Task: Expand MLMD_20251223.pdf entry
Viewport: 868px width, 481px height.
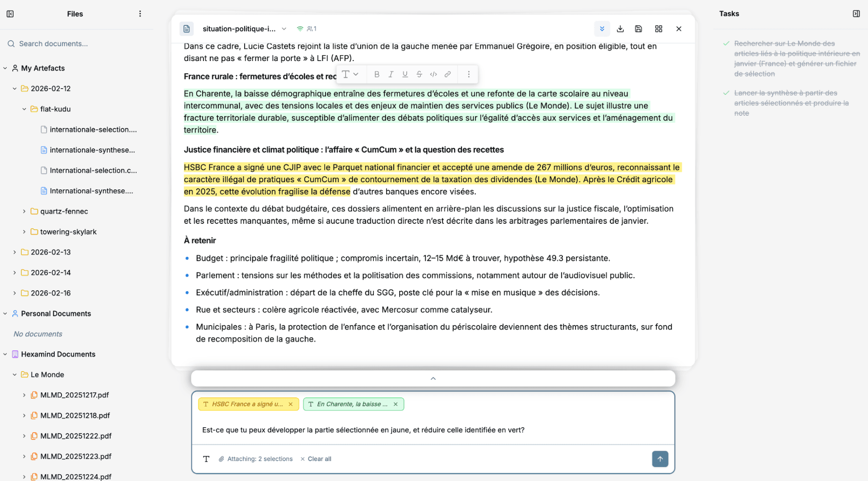Action: coord(24,457)
